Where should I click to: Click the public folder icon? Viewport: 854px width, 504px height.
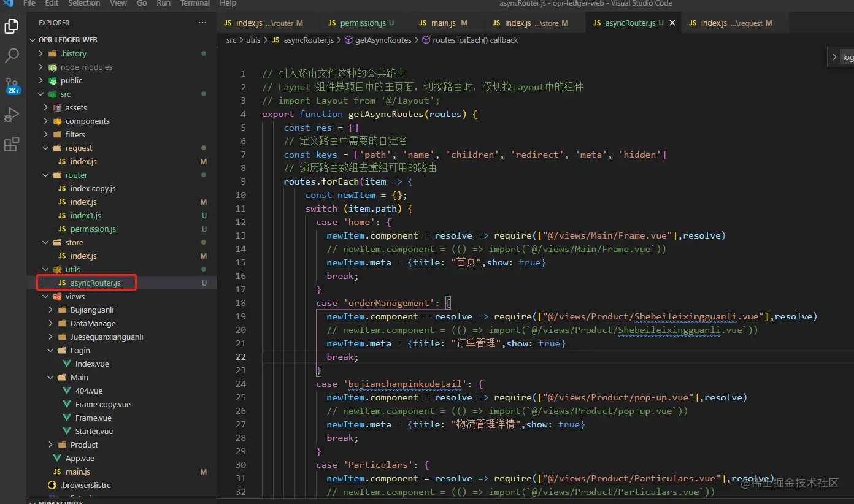point(52,80)
